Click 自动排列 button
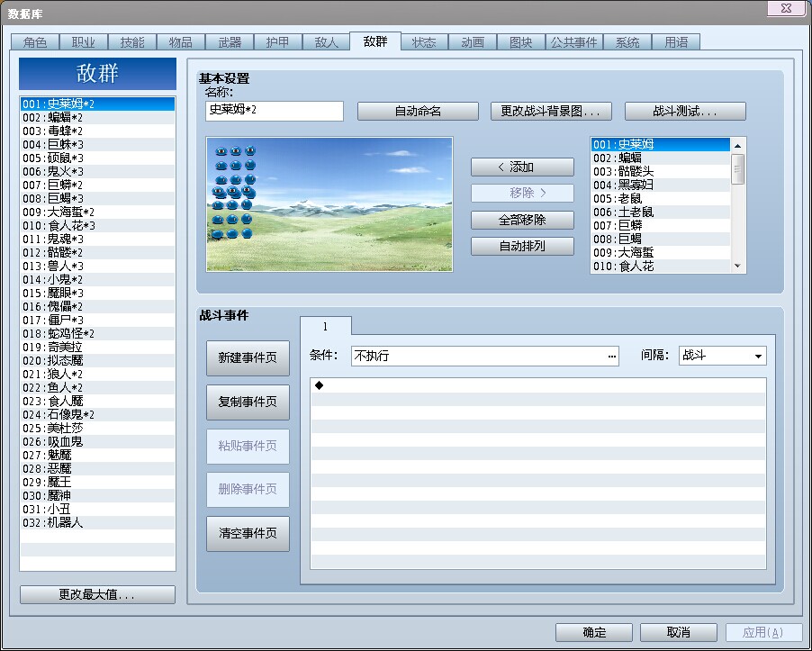 click(x=522, y=246)
